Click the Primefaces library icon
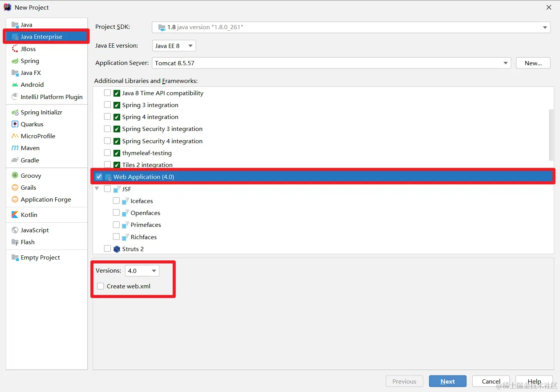This screenshot has width=560, height=392. tap(125, 225)
